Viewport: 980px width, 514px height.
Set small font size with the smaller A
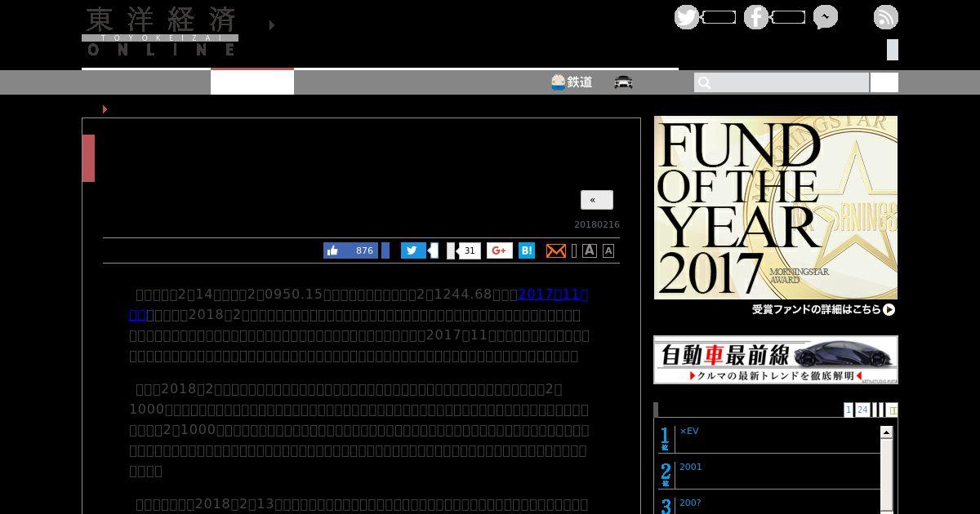(x=608, y=251)
